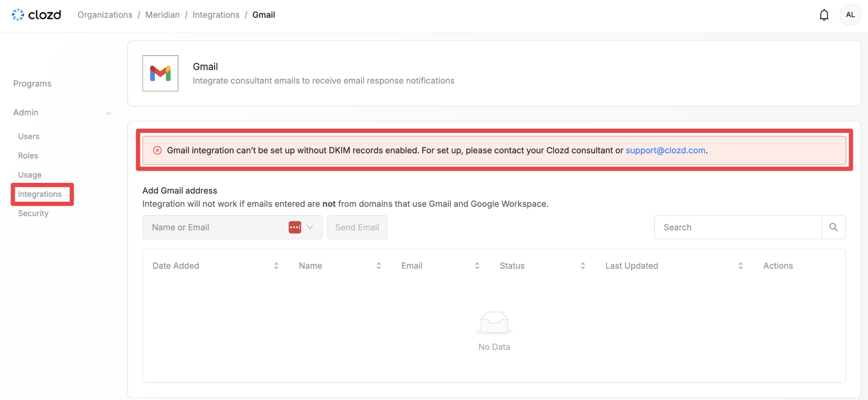Open Security in the sidebar
The height and width of the screenshot is (400, 868).
click(33, 213)
